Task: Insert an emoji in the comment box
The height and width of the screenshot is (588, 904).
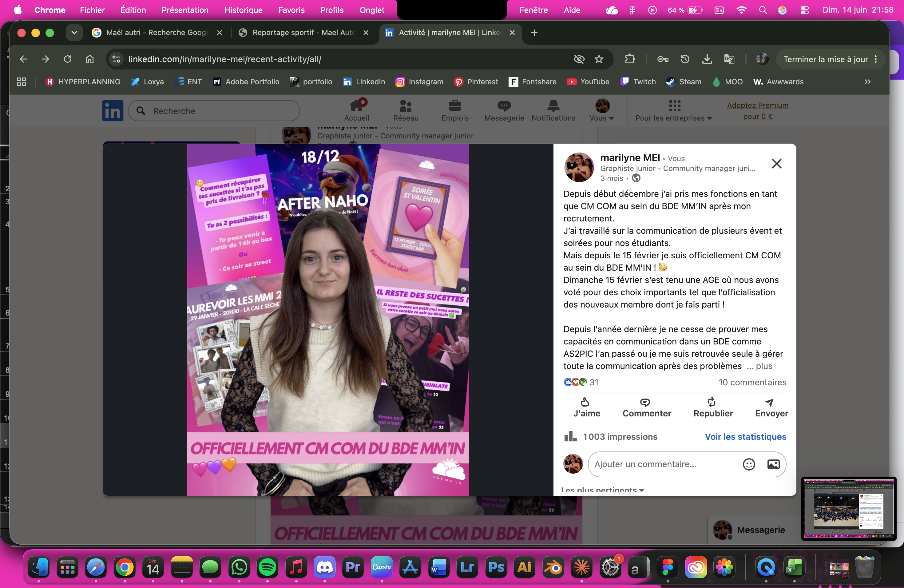Action: click(x=749, y=464)
